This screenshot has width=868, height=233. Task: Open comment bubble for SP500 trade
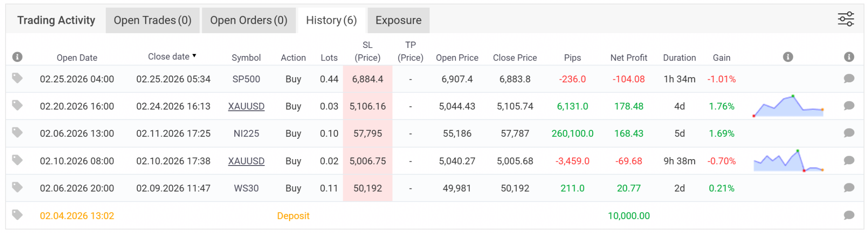pos(849,79)
